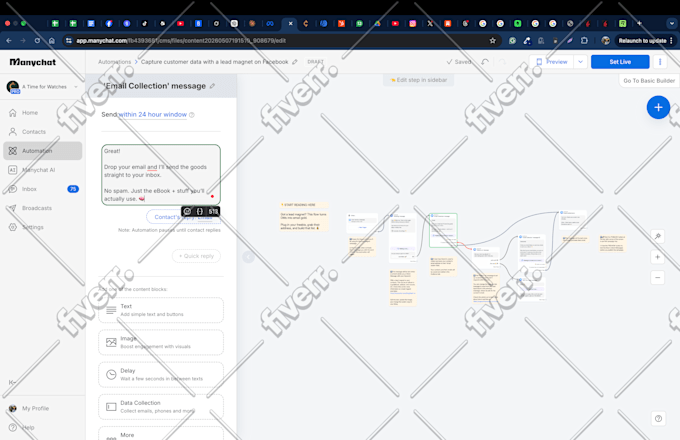Select the green highlighted flow node on canvas

click(443, 230)
